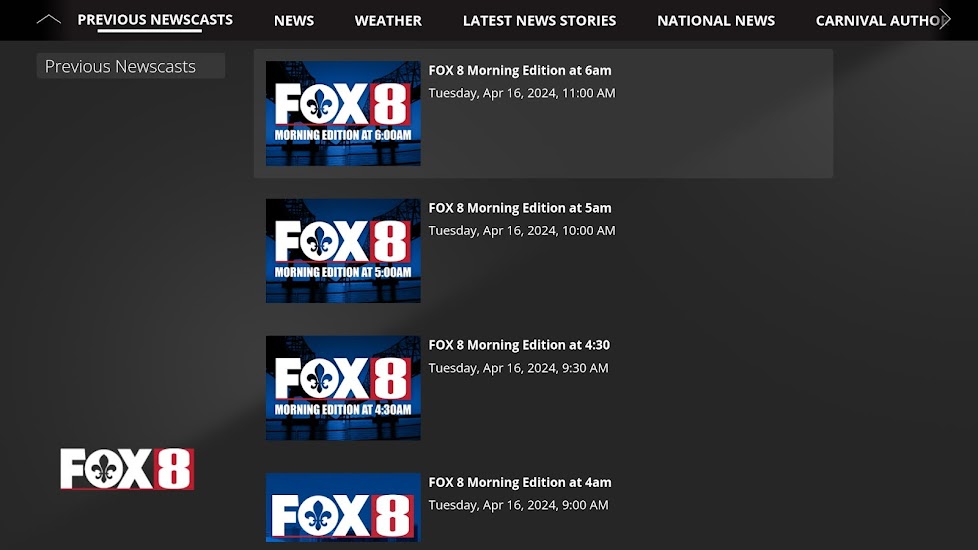Go to Latest News Stories tab

[539, 21]
